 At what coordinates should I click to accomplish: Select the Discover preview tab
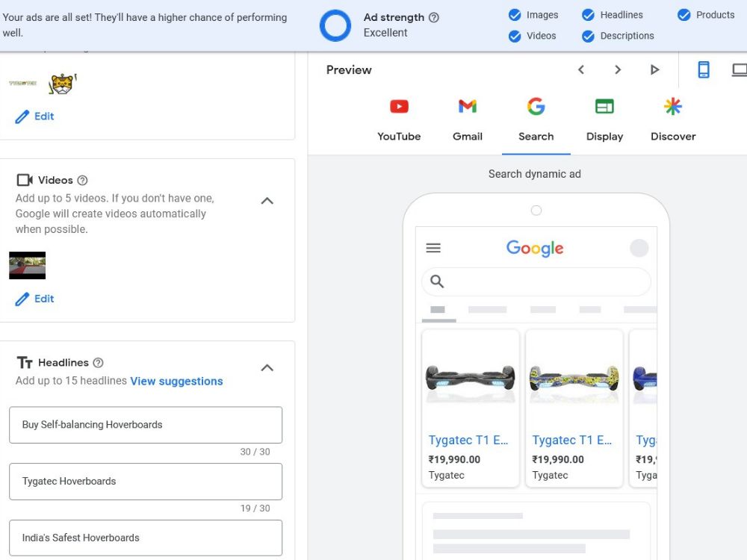(x=673, y=120)
